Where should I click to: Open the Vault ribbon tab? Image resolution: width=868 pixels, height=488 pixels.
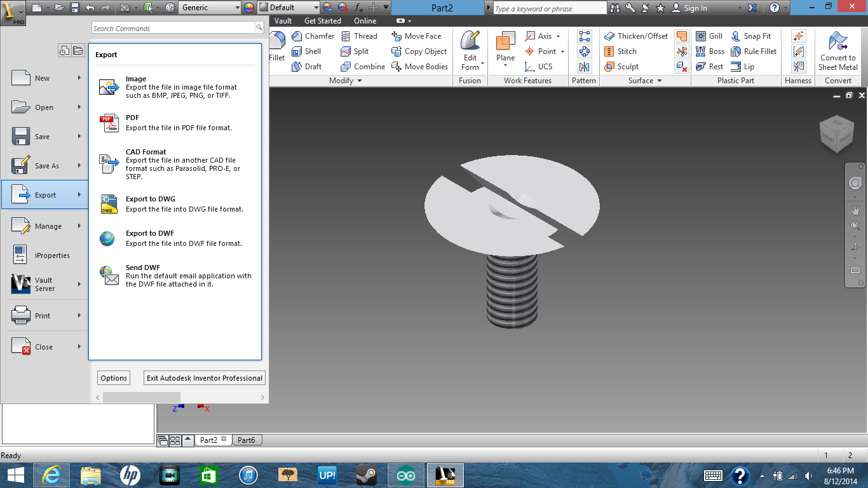pyautogui.click(x=283, y=21)
